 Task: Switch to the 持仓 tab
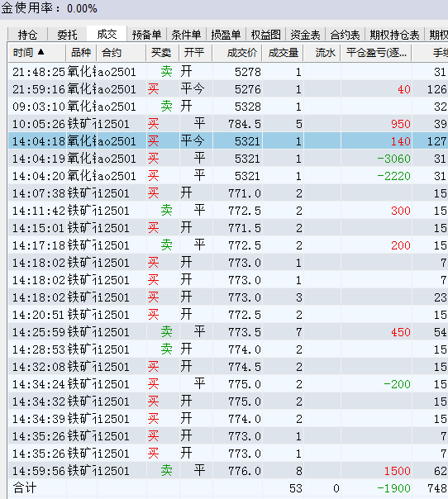click(27, 35)
